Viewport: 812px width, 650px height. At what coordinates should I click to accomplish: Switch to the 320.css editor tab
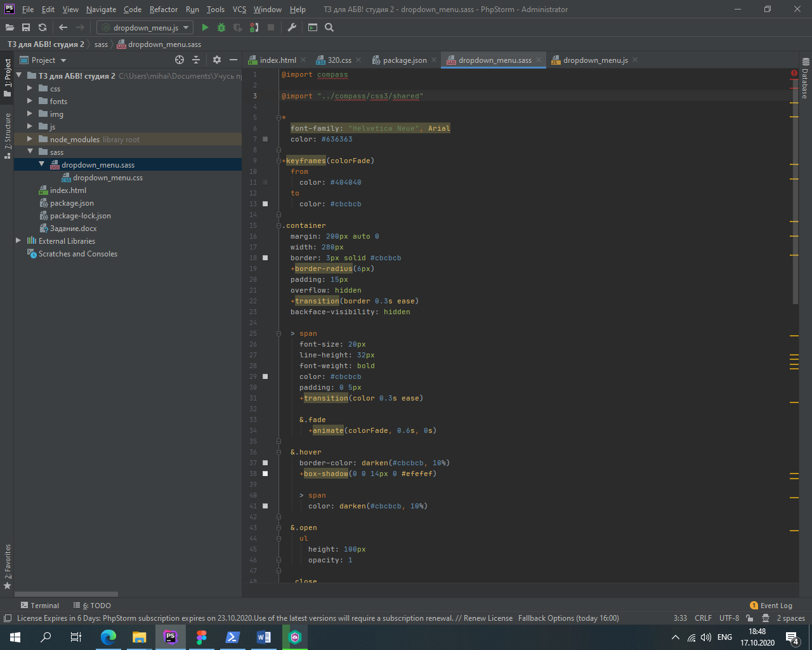(x=339, y=60)
